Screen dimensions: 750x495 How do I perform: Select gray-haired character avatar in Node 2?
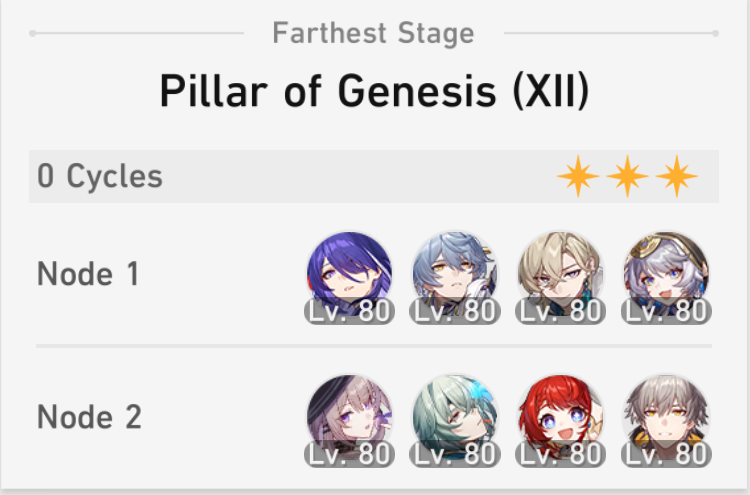click(x=666, y=417)
